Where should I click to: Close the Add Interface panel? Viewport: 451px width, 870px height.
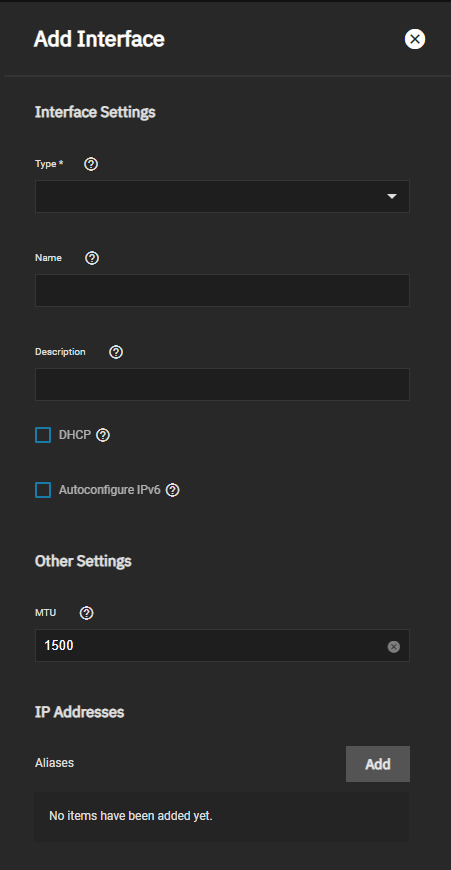pyautogui.click(x=415, y=39)
